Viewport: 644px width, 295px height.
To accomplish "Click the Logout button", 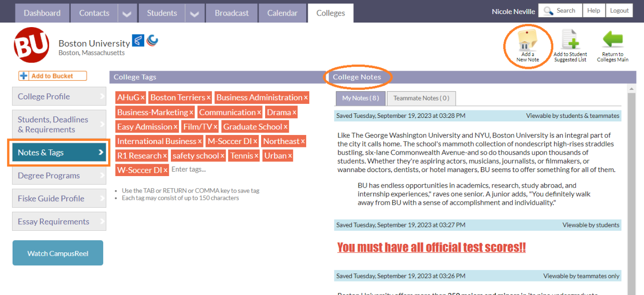I will (x=619, y=11).
